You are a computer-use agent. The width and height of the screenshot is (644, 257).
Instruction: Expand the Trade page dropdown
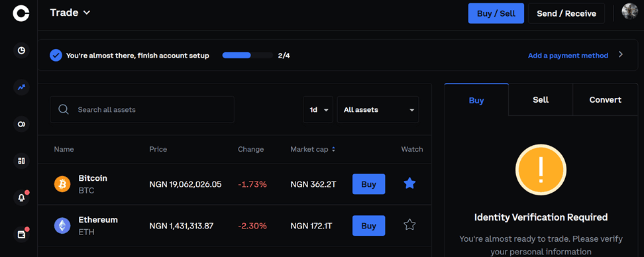coord(70,13)
